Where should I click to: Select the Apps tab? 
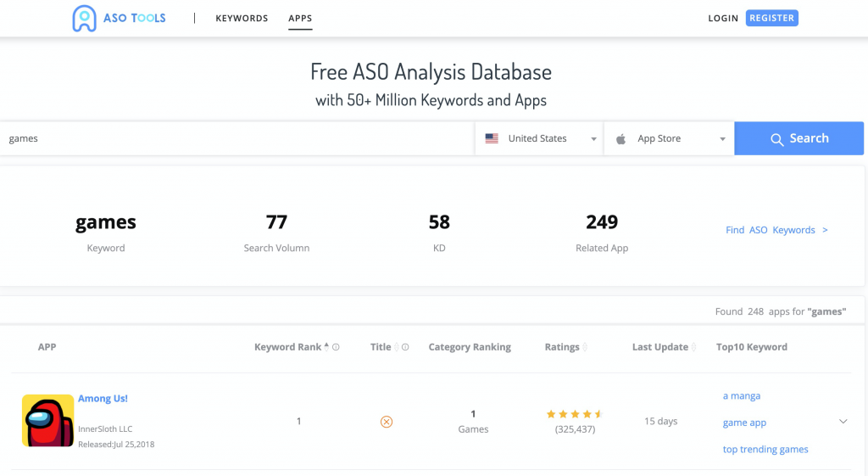(300, 18)
